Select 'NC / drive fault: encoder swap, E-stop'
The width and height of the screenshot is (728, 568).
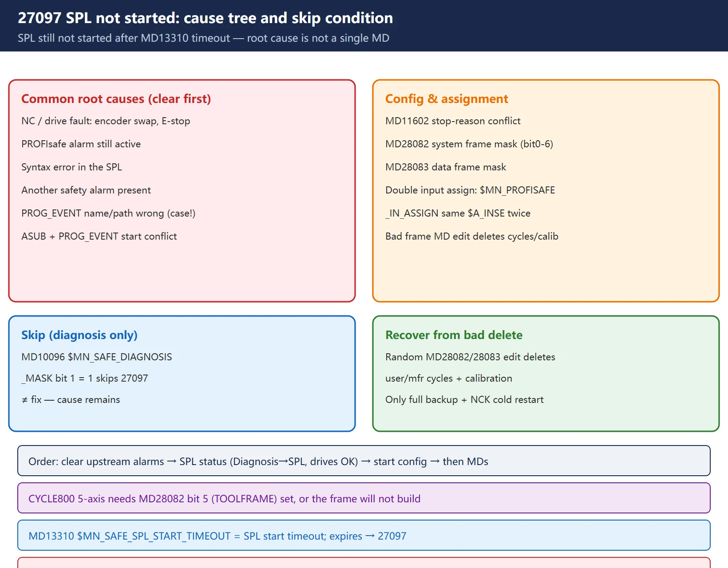point(106,121)
